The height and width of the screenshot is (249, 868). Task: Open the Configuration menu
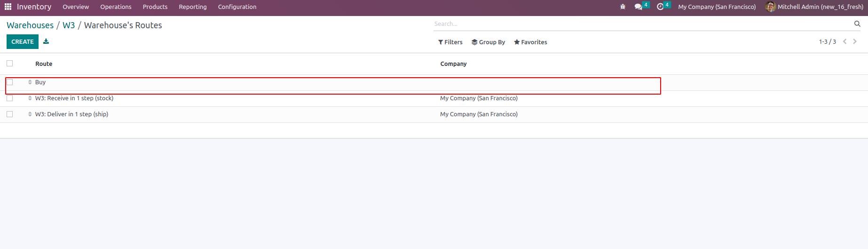click(x=237, y=7)
